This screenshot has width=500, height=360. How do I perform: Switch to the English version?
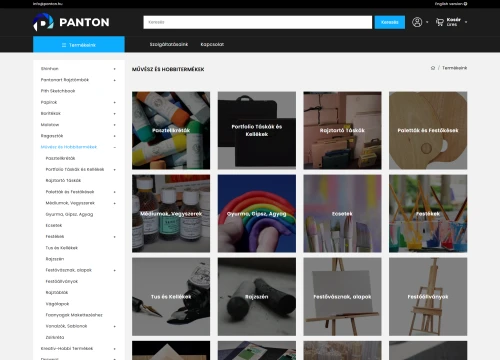(x=451, y=4)
